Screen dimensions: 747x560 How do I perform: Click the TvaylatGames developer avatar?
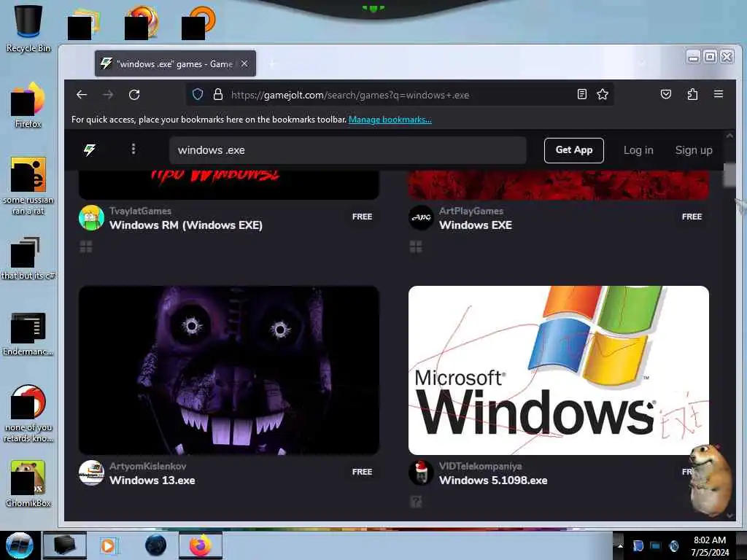point(91,217)
